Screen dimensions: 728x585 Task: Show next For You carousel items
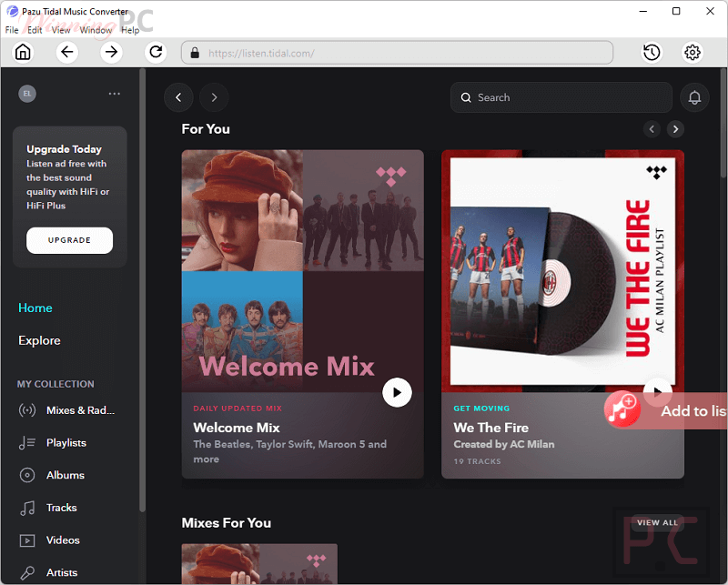point(675,129)
